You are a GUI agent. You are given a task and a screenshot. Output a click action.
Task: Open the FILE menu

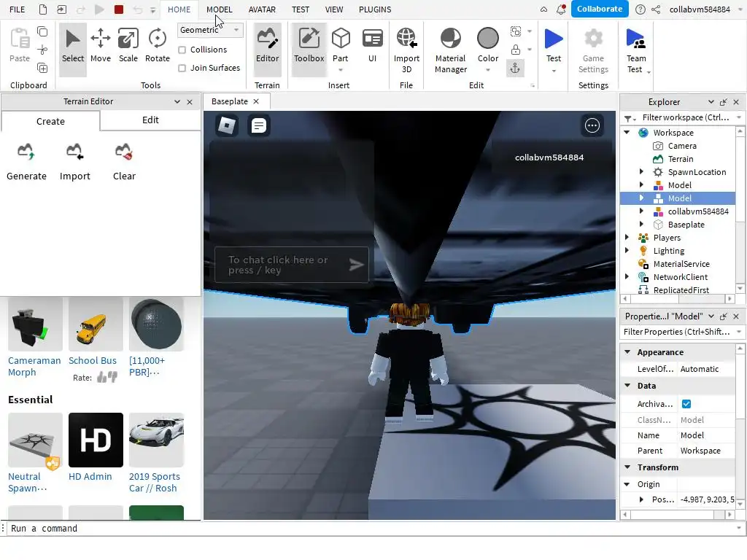coord(18,9)
